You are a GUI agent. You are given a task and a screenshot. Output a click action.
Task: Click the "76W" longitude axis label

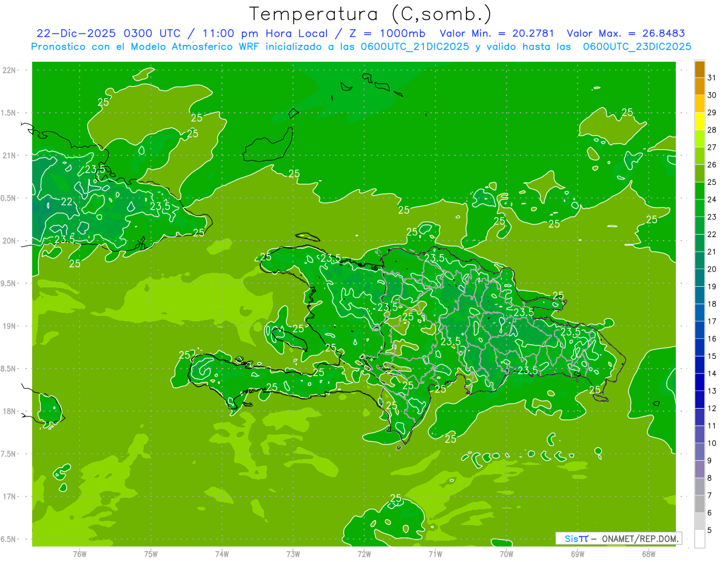[79, 554]
